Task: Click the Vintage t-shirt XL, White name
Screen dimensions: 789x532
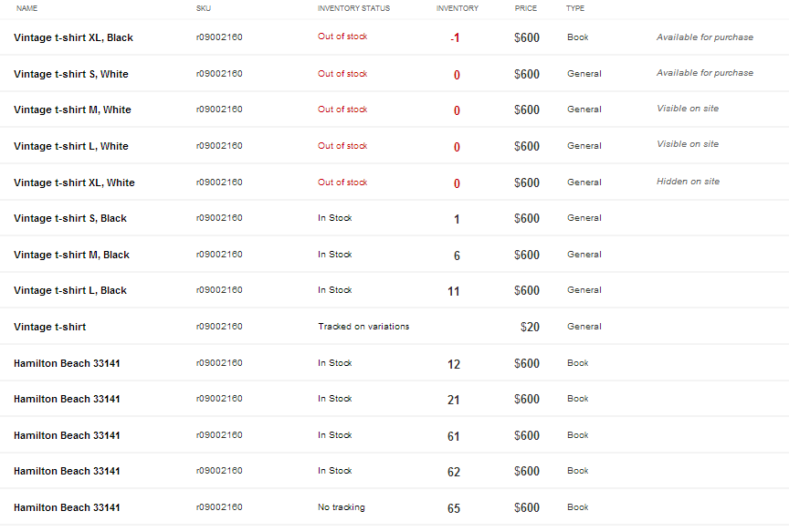Action: pos(74,183)
